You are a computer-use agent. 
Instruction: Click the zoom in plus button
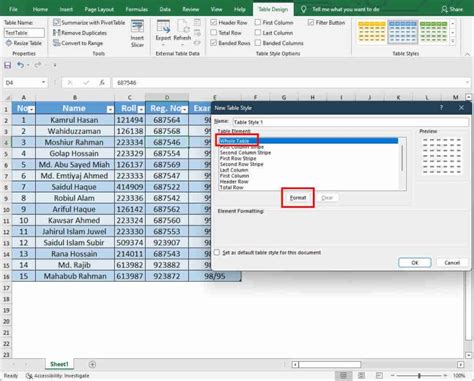[x=446, y=376]
